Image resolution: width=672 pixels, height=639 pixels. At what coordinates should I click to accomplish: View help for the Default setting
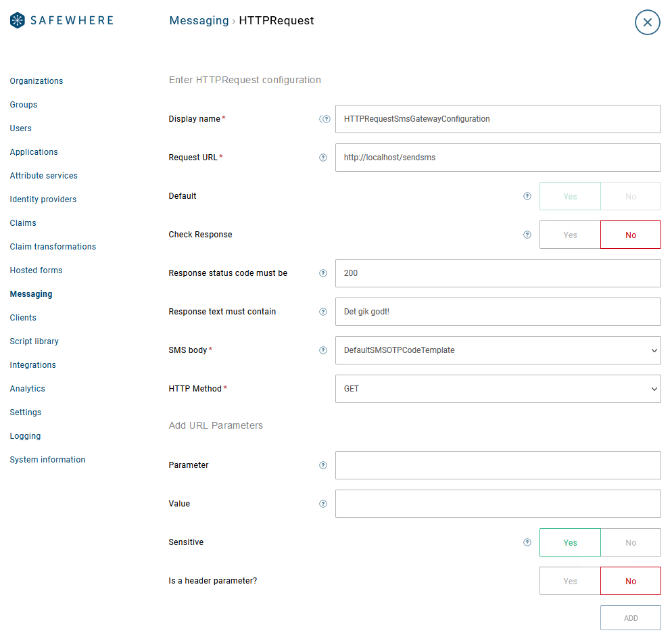(x=527, y=196)
